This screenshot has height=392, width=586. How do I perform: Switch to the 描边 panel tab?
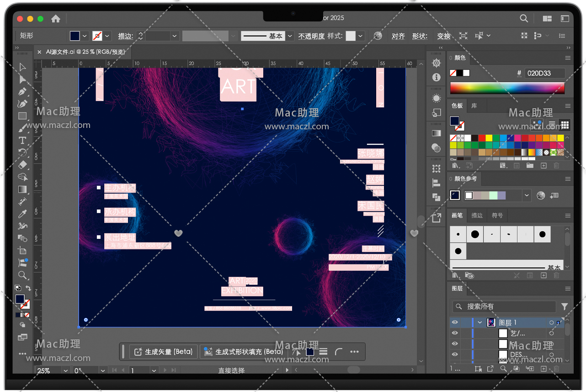(477, 215)
